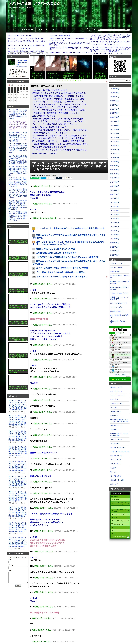
Task: Go to previous month in calendar
Action: pos(13,81)
